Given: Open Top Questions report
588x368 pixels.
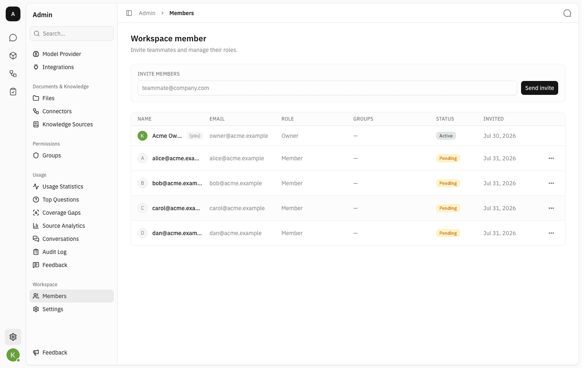Looking at the screenshot, I should point(71,200).
